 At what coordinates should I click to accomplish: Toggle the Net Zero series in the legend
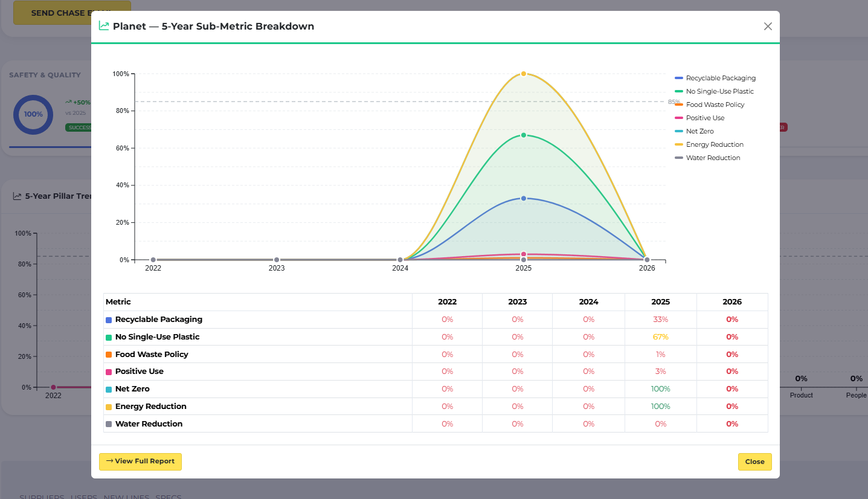click(x=699, y=131)
